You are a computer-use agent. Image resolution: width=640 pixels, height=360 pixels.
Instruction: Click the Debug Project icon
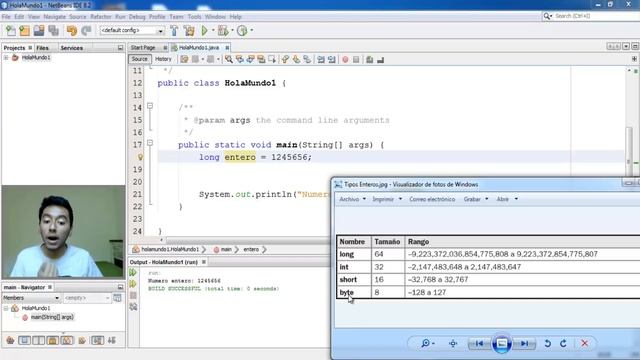click(223, 31)
